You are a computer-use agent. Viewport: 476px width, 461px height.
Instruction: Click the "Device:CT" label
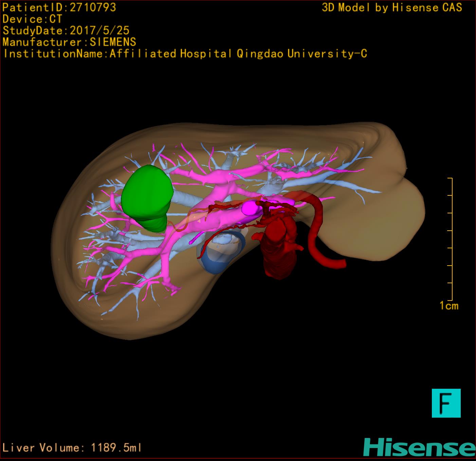tap(32, 19)
